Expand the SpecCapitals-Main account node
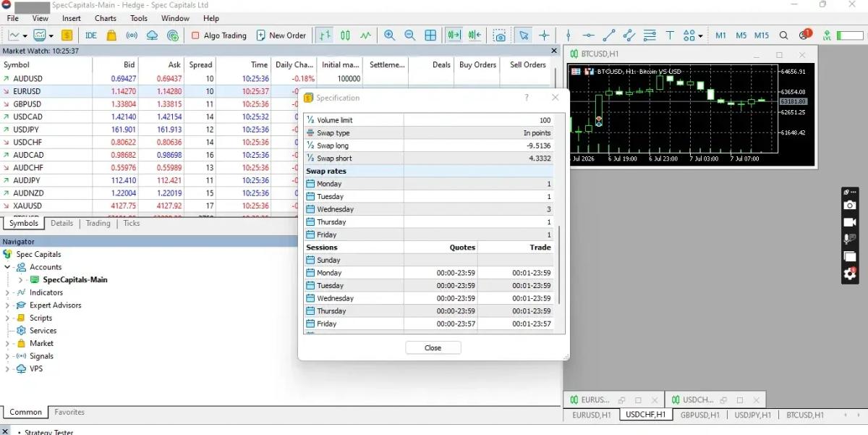 click(x=21, y=280)
